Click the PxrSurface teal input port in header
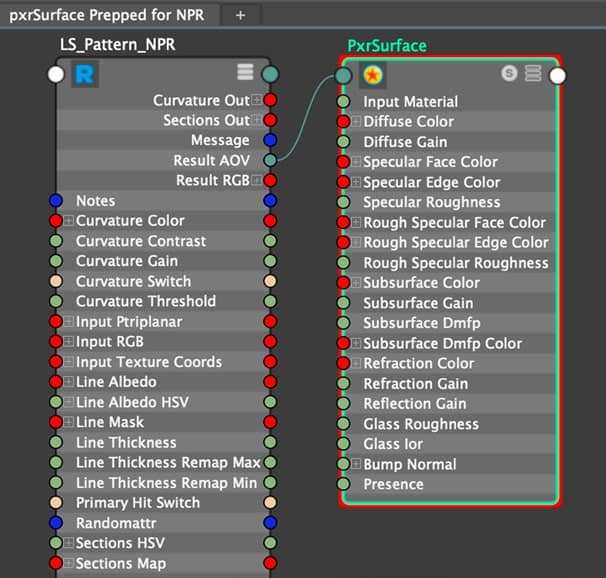 tap(343, 76)
